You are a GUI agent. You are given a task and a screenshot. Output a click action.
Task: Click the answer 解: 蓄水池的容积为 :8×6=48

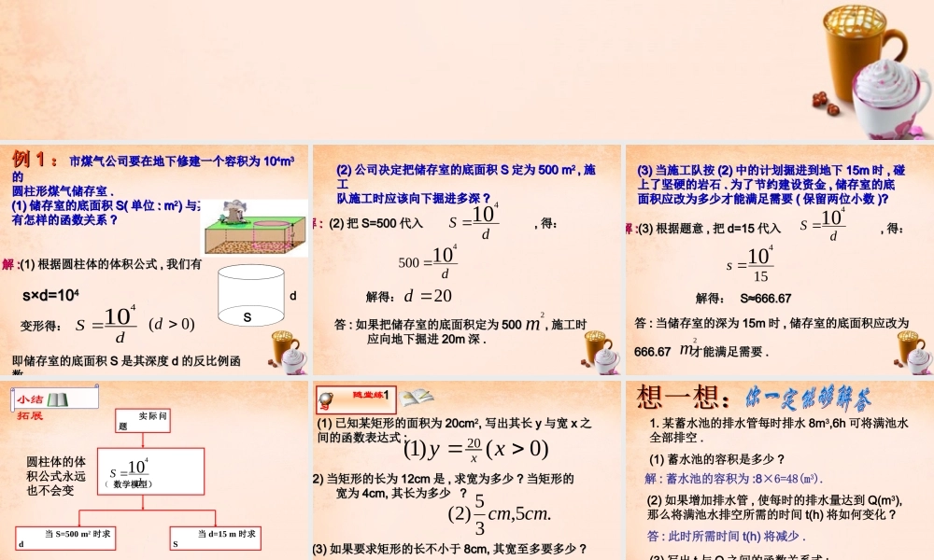[734, 479]
